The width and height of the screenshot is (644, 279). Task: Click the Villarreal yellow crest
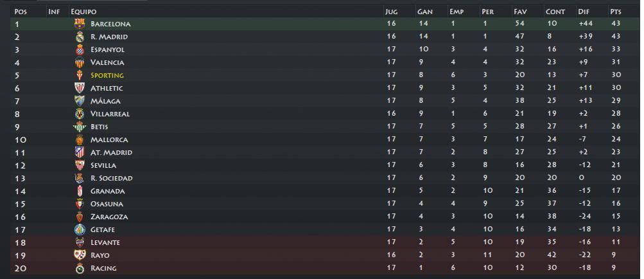pyautogui.click(x=79, y=114)
